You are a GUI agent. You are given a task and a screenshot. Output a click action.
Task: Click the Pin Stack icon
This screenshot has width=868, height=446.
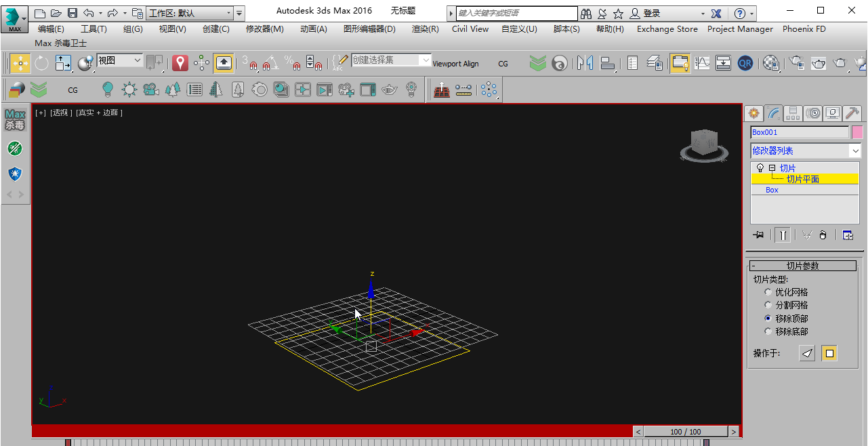coord(758,235)
